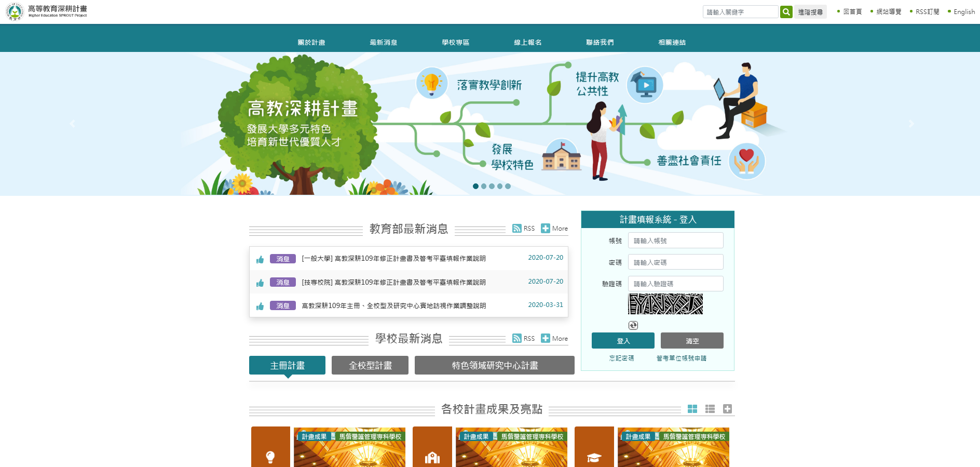The width and height of the screenshot is (980, 467).
Task: Switch results to list view icon
Action: click(710, 409)
